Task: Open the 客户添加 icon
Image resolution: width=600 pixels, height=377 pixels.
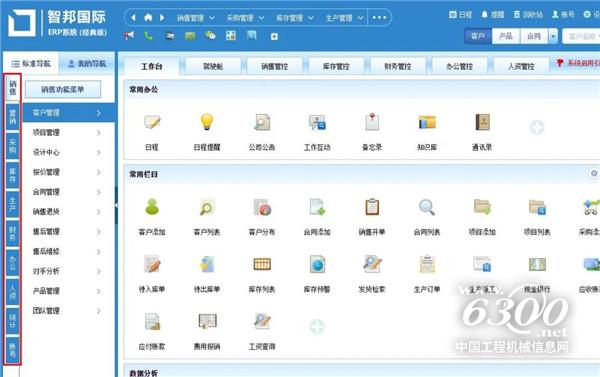Action: click(152, 207)
